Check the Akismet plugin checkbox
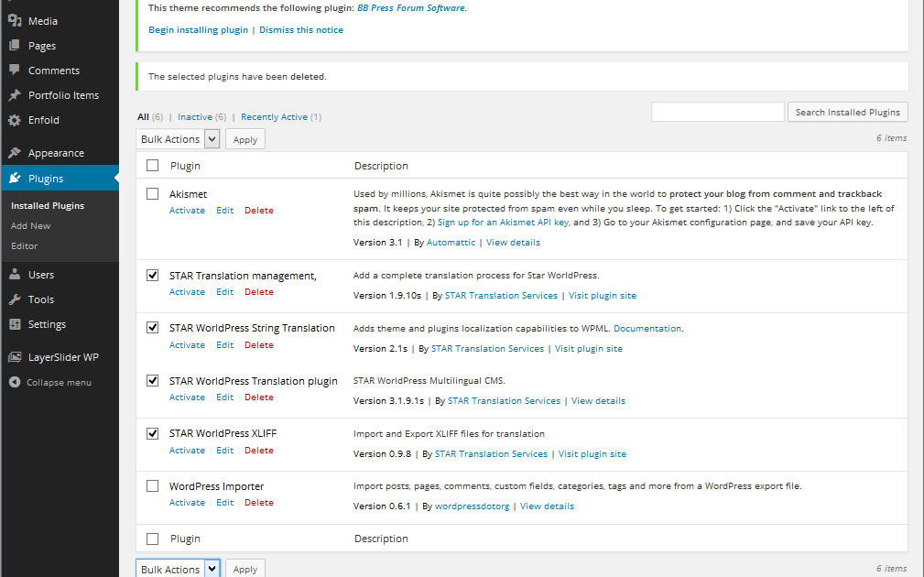This screenshot has width=924, height=577. coord(153,194)
